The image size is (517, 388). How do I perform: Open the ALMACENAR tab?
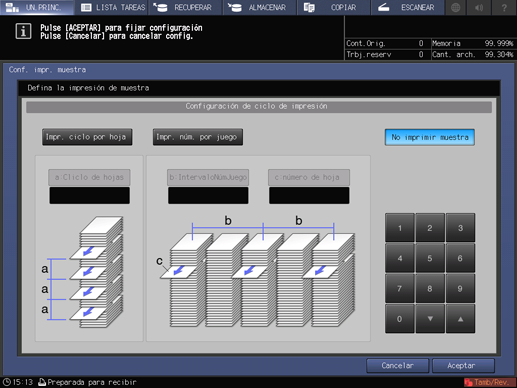pos(260,7)
